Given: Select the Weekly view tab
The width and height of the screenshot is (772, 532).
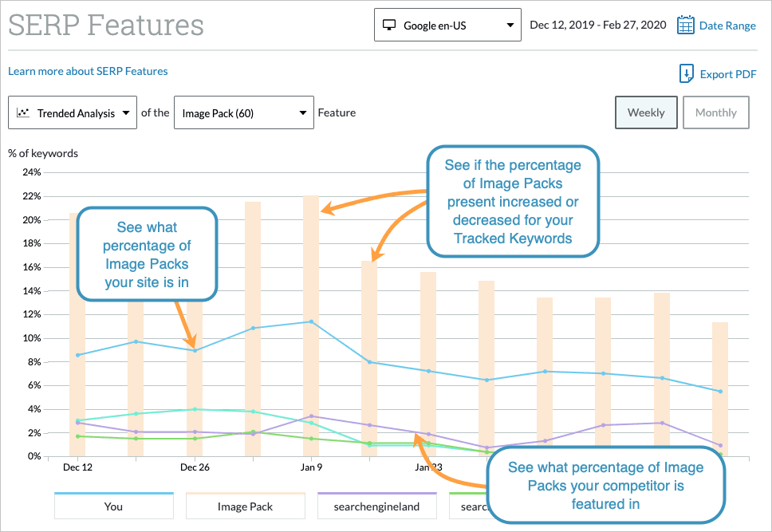Looking at the screenshot, I should pyautogui.click(x=646, y=112).
